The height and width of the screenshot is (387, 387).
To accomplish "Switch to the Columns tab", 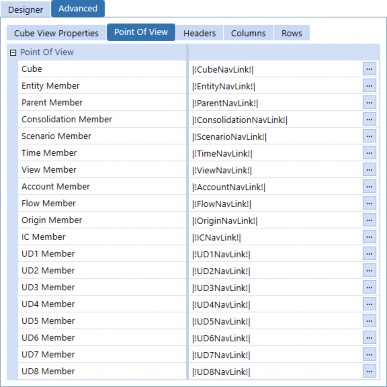I will (248, 33).
